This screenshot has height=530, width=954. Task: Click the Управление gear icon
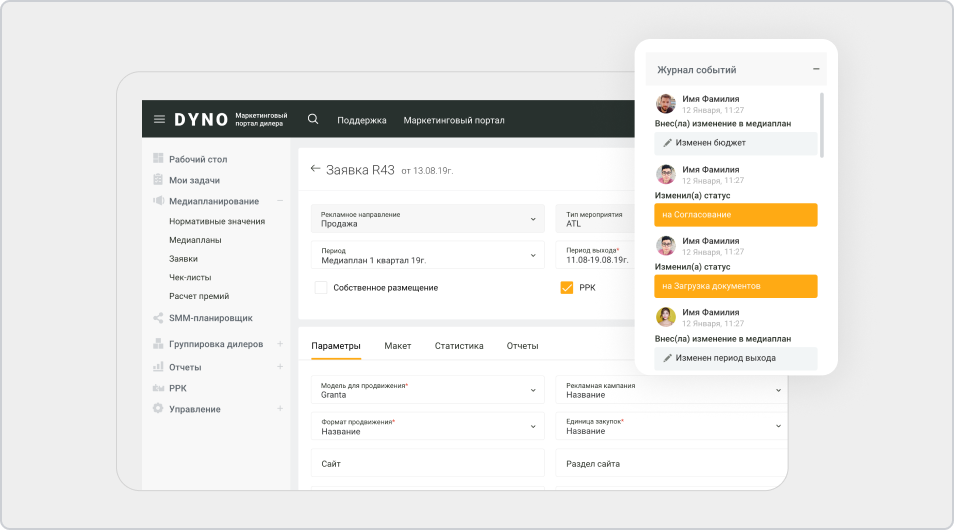pos(158,409)
